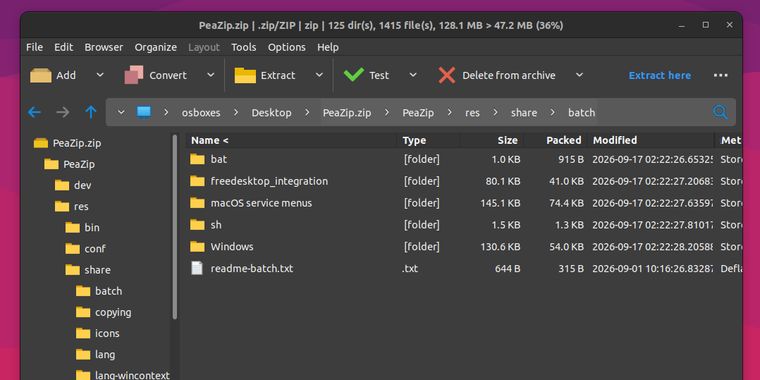The height and width of the screenshot is (380, 760).
Task: Select the freedesktop_integration folder icon
Action: (x=197, y=181)
